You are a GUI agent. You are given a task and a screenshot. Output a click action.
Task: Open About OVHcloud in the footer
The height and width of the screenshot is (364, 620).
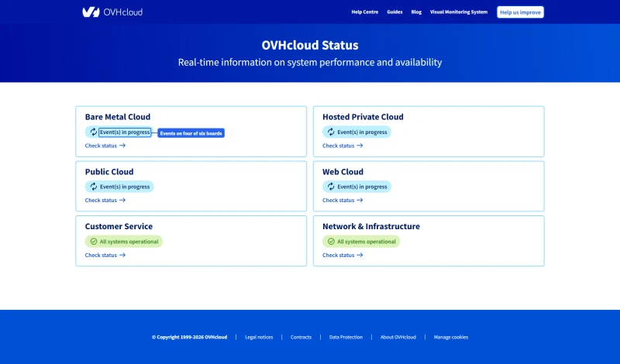coord(398,337)
